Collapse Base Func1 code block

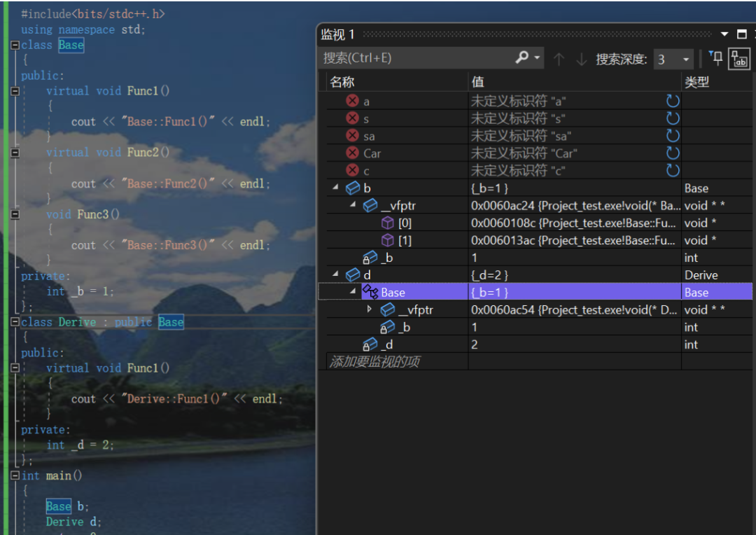click(x=15, y=91)
